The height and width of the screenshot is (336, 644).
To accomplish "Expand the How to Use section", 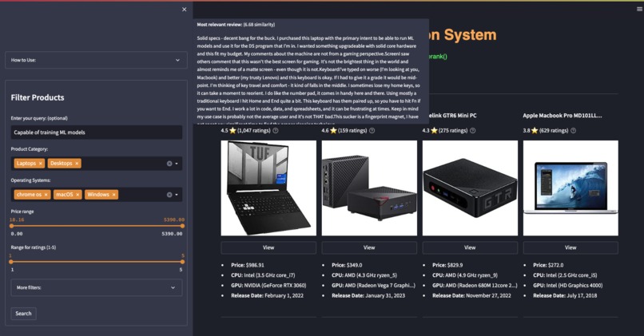I will 96,60.
